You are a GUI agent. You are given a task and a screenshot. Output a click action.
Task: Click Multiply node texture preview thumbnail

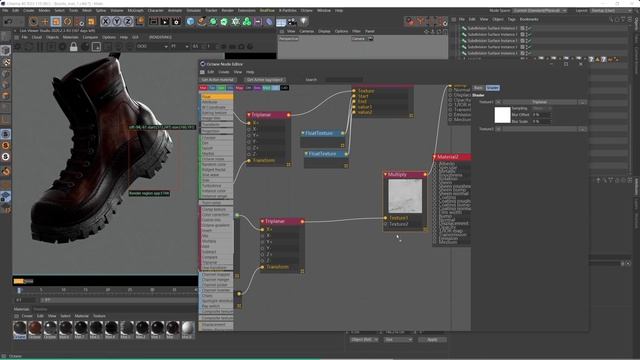click(405, 196)
